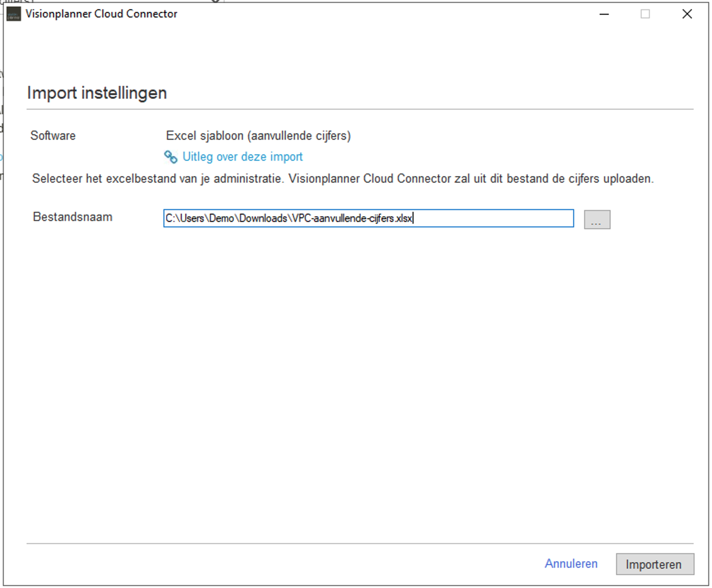Click the Importeren button

[654, 564]
